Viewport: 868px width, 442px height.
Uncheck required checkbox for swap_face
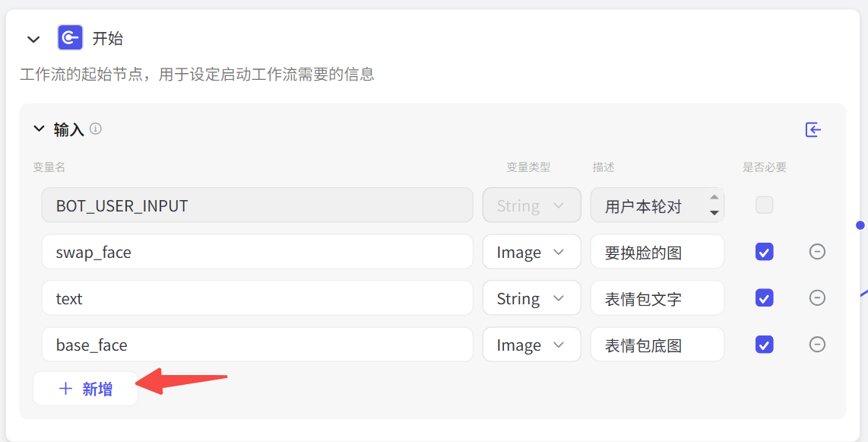[x=765, y=252]
